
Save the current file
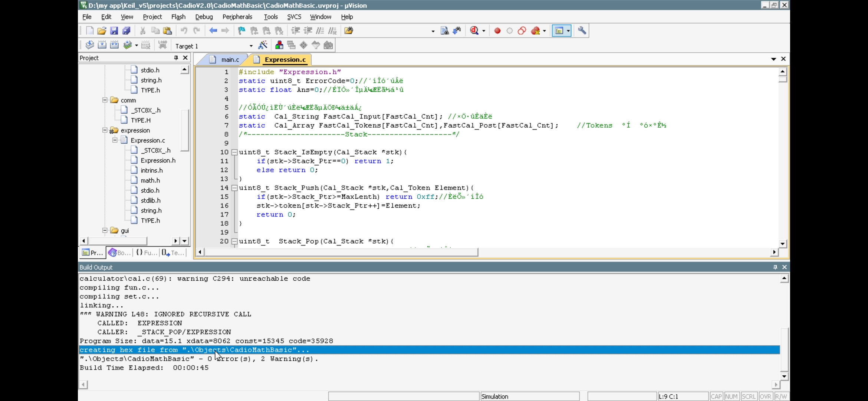click(114, 31)
